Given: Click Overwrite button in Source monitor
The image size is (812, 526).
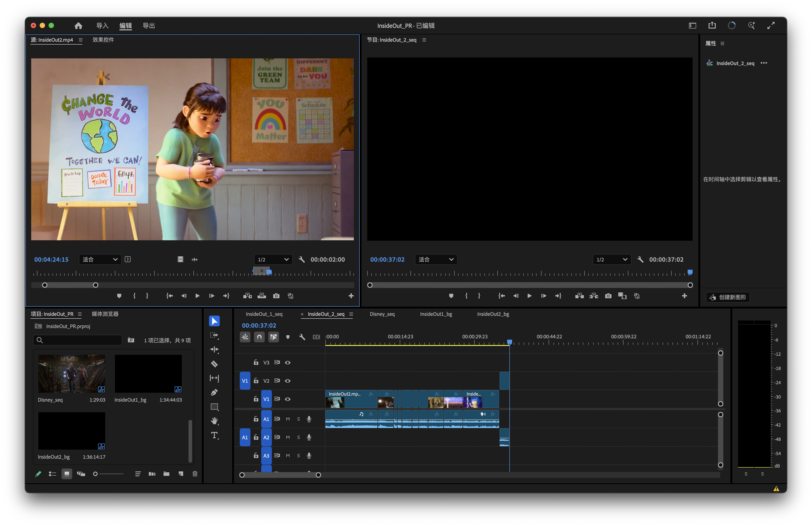Looking at the screenshot, I should coord(262,296).
